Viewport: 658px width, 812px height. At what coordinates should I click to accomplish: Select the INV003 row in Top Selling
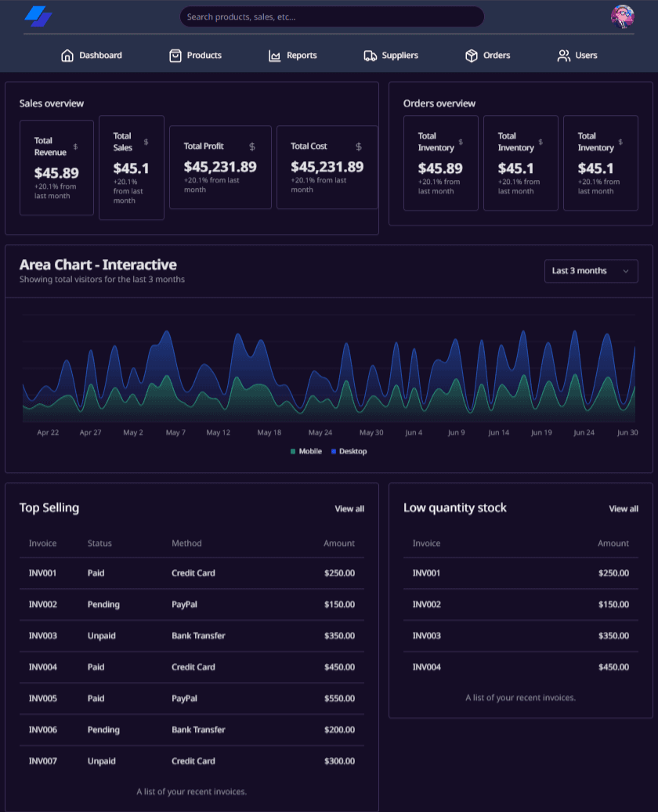coord(192,635)
